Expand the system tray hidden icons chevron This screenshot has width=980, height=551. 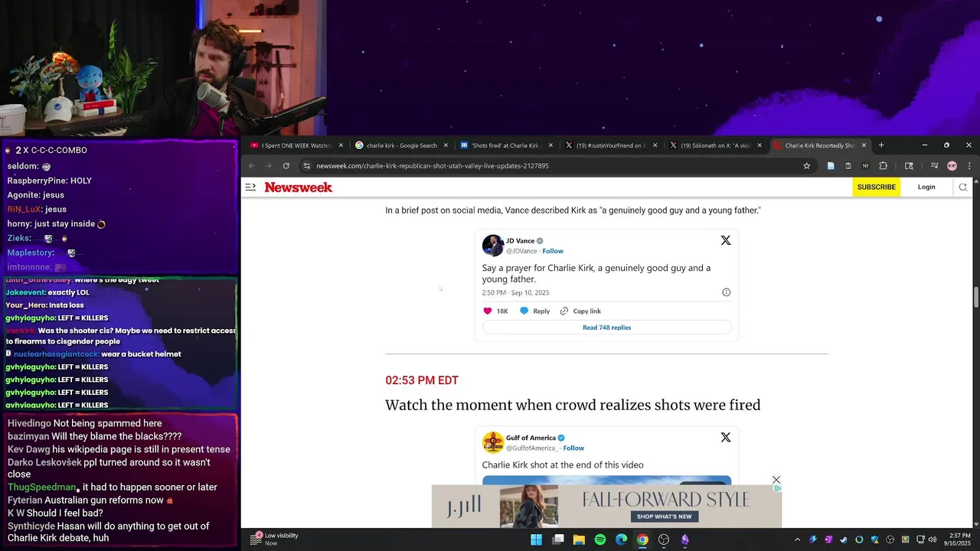click(797, 540)
